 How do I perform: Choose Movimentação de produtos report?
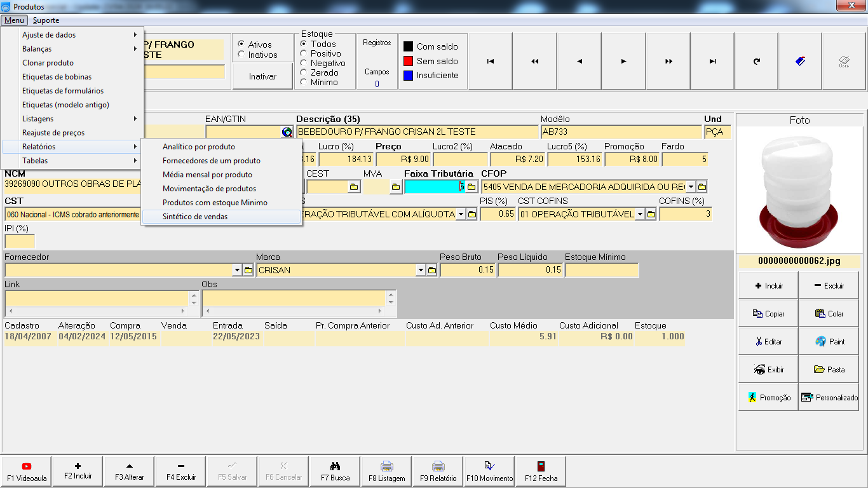(221, 189)
